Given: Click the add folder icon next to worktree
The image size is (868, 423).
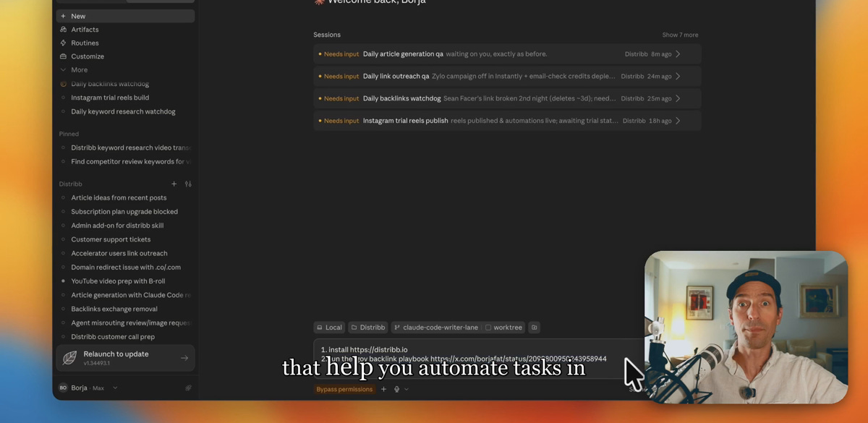Looking at the screenshot, I should pos(535,328).
